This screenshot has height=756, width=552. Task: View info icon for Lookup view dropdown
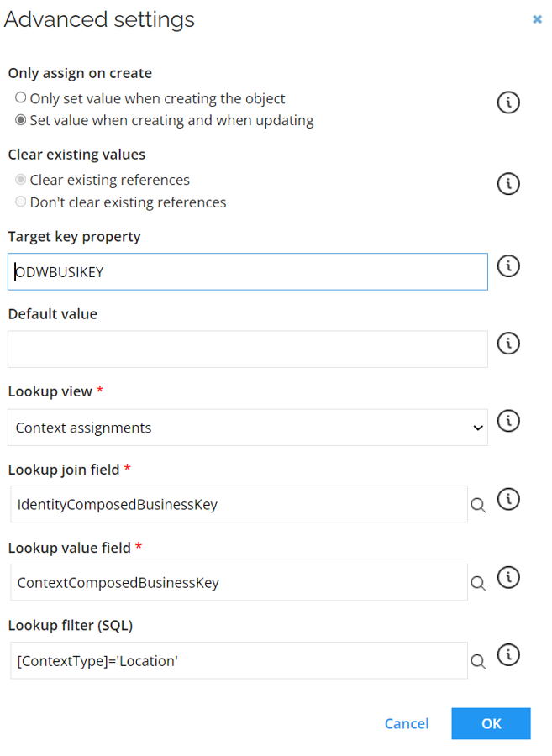point(508,421)
